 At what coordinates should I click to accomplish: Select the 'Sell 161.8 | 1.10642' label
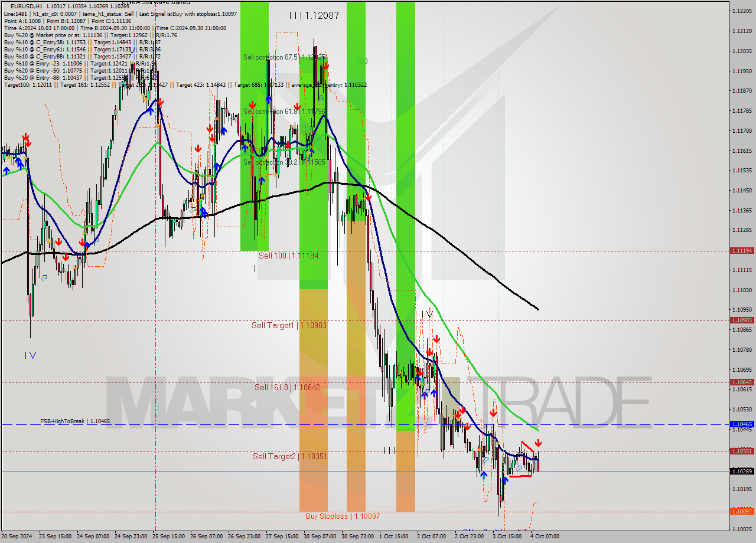pos(287,387)
